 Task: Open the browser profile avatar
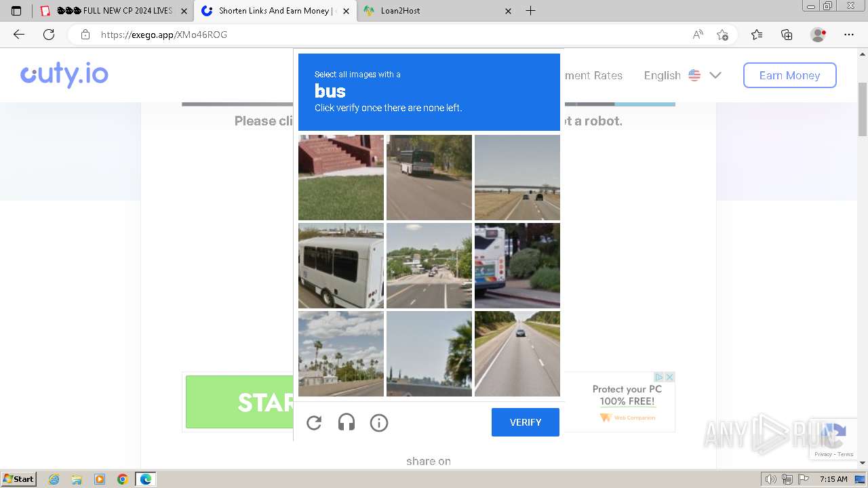[818, 35]
